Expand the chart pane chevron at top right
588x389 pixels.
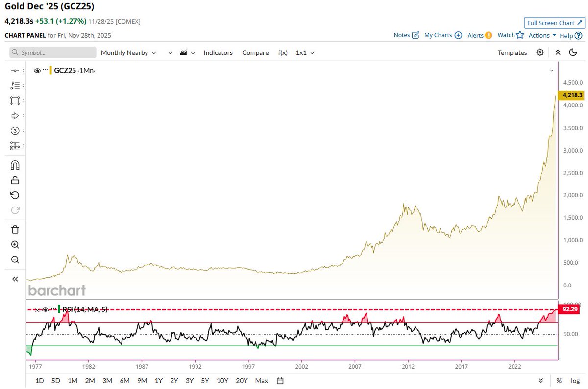552,71
